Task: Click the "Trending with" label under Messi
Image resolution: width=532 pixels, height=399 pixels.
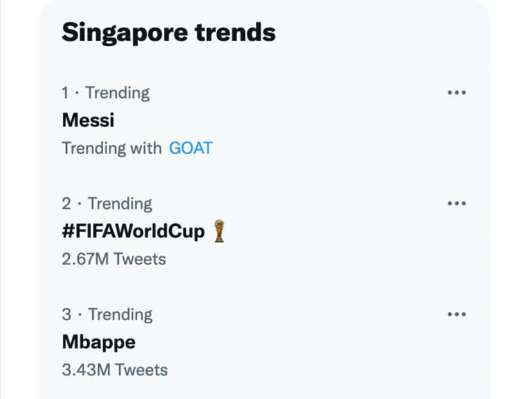Action: coord(112,148)
